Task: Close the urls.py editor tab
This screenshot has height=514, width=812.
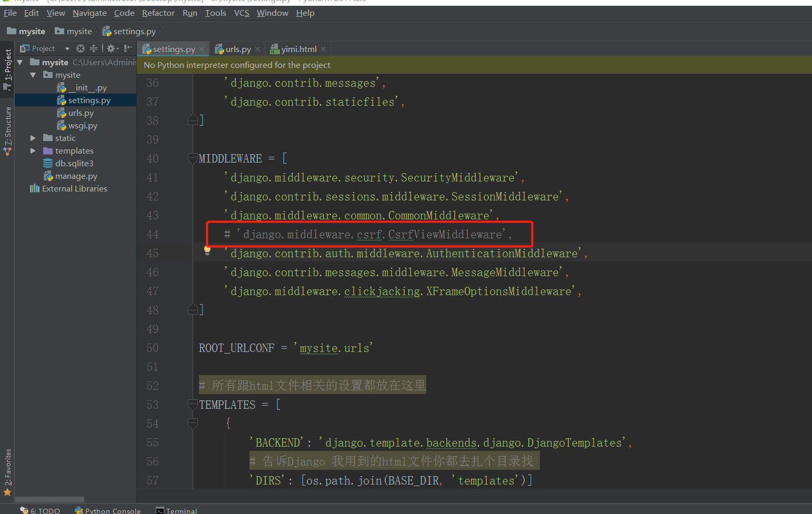Action: coord(257,49)
